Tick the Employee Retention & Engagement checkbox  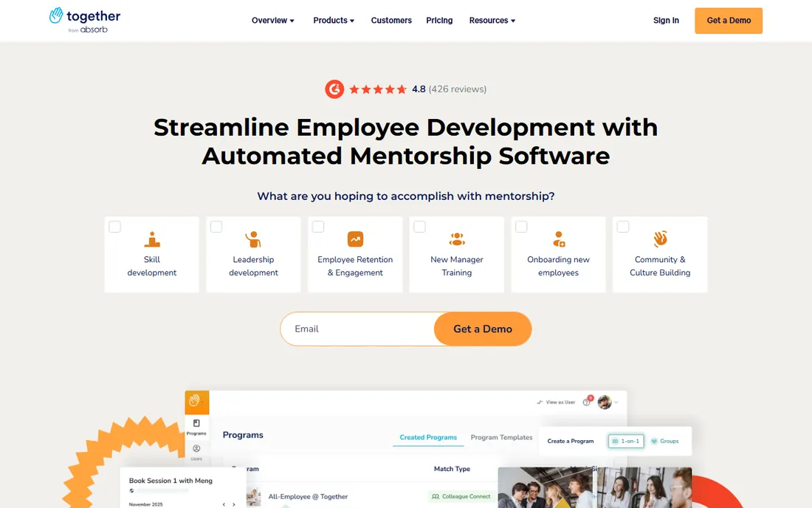pyautogui.click(x=318, y=227)
